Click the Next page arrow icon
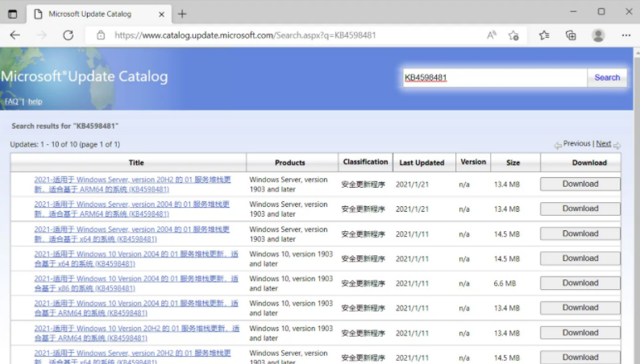This screenshot has width=640, height=364. tap(617, 145)
